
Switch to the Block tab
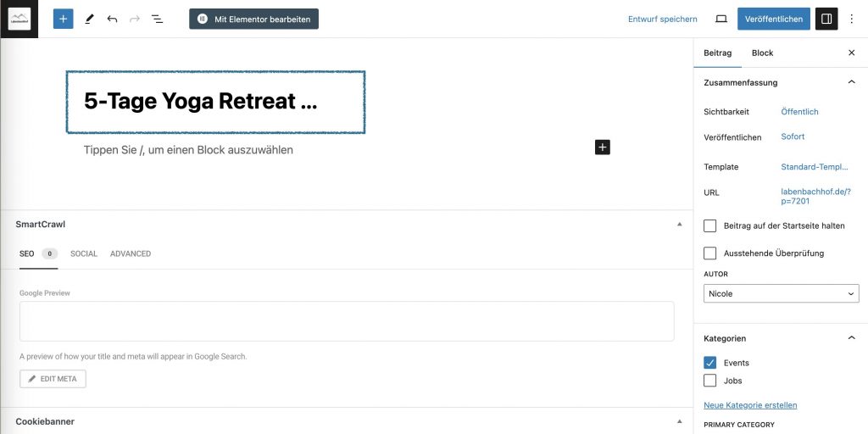pos(762,53)
